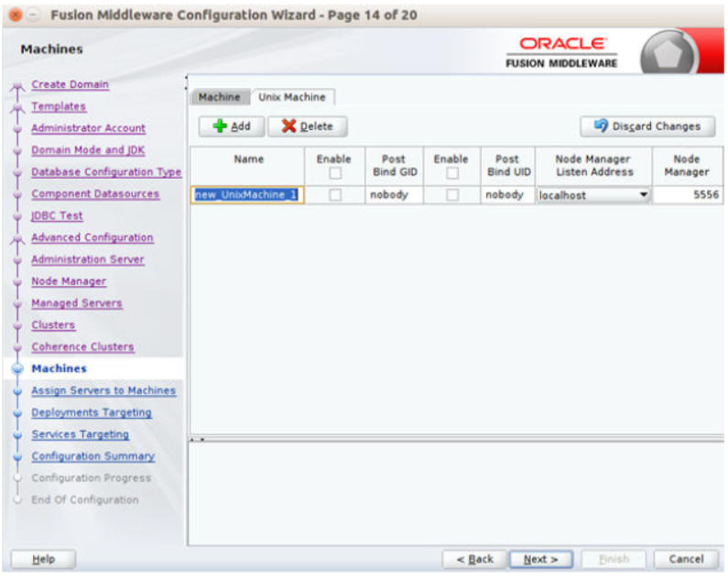Open the Coherence Clusters link
The width and height of the screenshot is (728, 580).
point(82,346)
